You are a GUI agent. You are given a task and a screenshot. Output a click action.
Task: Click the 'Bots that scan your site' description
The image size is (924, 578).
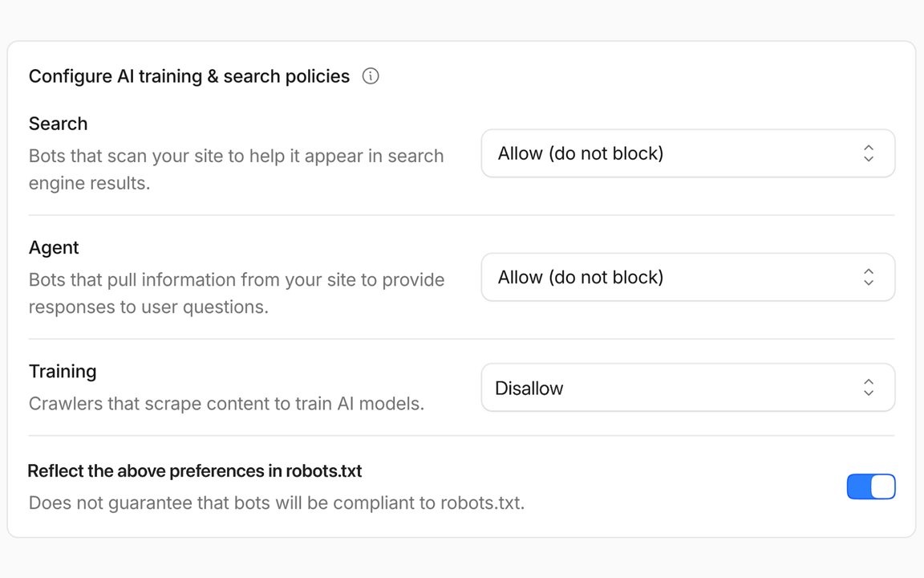(237, 169)
